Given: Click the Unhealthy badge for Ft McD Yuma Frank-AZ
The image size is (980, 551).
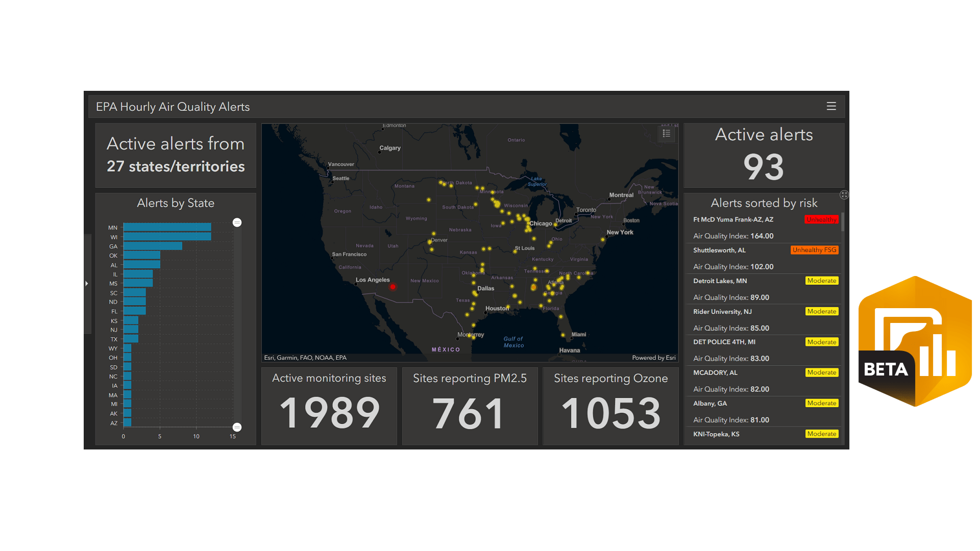Looking at the screenshot, I should (x=821, y=219).
